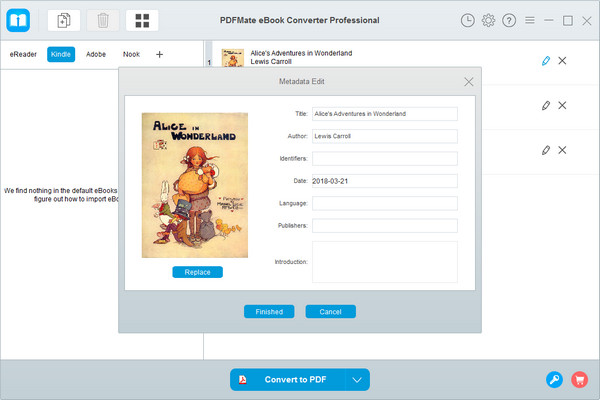
Task: Click the Introduction text area
Action: [385, 262]
